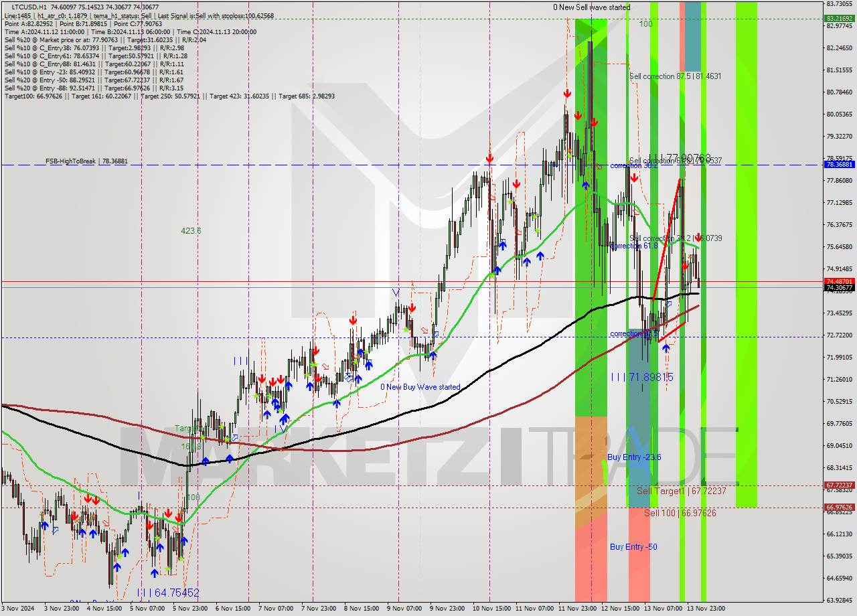Select the '13 Nov 07:00' time axis label

[662, 609]
